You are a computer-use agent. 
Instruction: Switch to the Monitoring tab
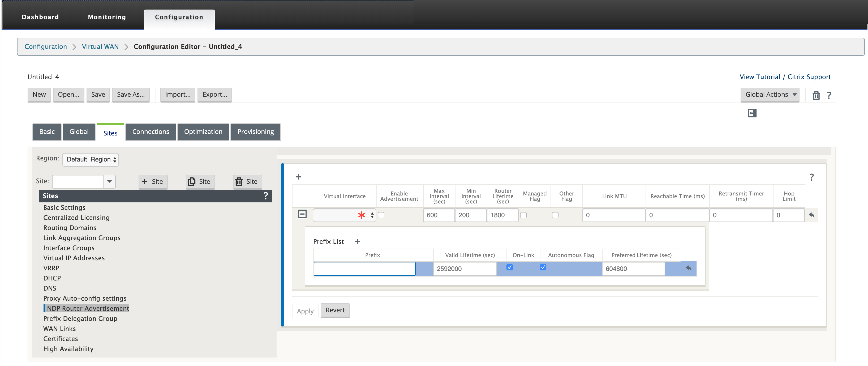click(x=107, y=17)
